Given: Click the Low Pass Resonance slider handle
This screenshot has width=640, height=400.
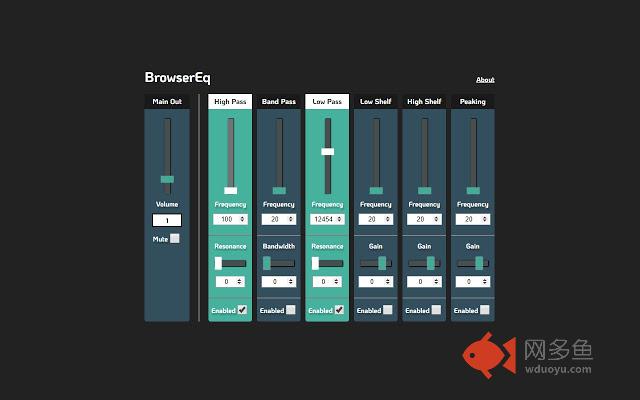Looking at the screenshot, I should tap(316, 263).
